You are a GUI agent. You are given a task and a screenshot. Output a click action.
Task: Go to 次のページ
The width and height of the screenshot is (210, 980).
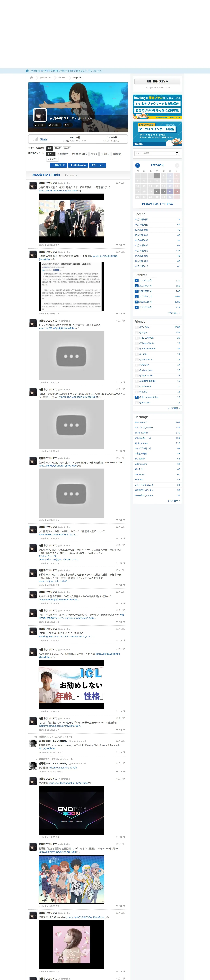98,165
